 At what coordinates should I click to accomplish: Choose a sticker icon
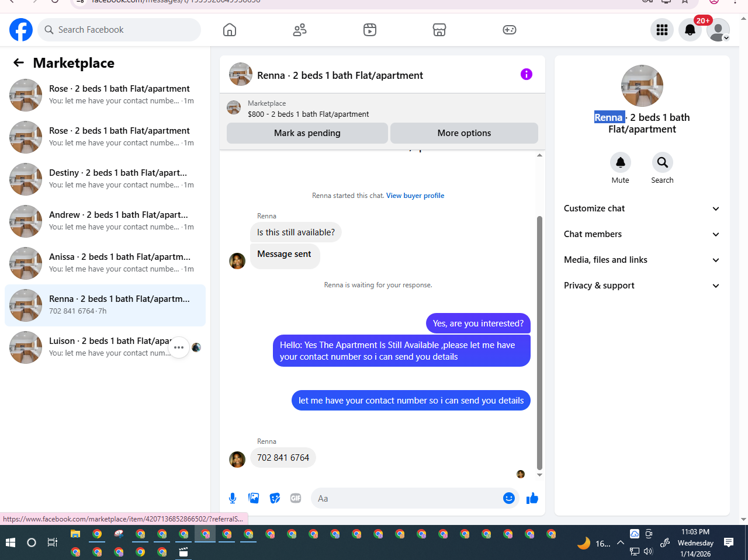pyautogui.click(x=275, y=498)
